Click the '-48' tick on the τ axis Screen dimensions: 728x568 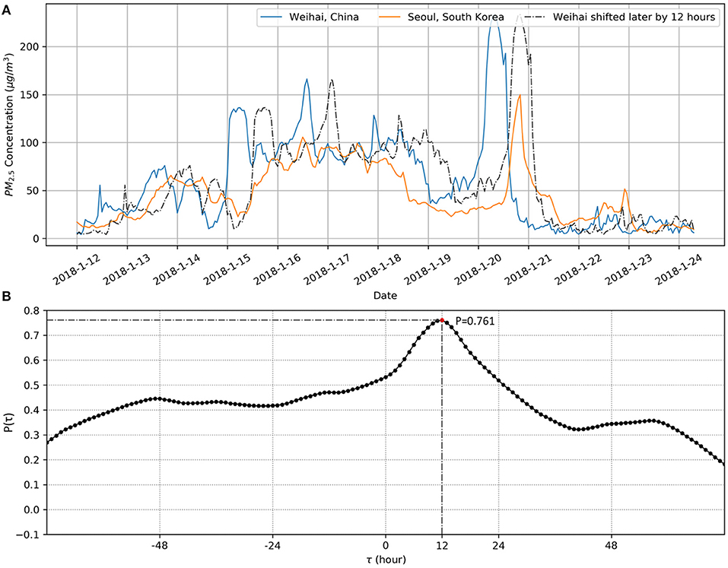coord(160,545)
